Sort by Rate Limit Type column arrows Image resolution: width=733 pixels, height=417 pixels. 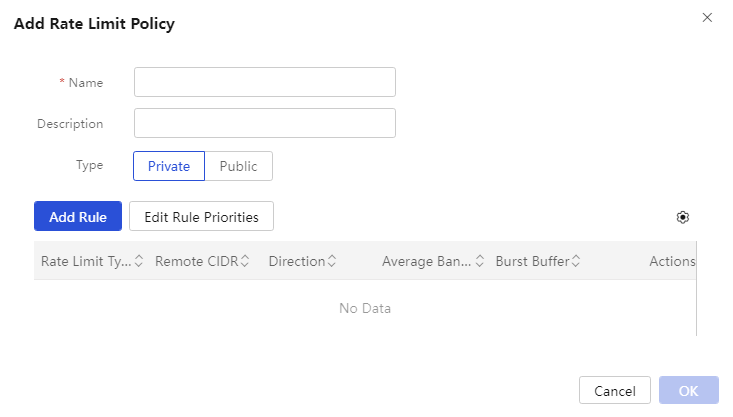139,261
